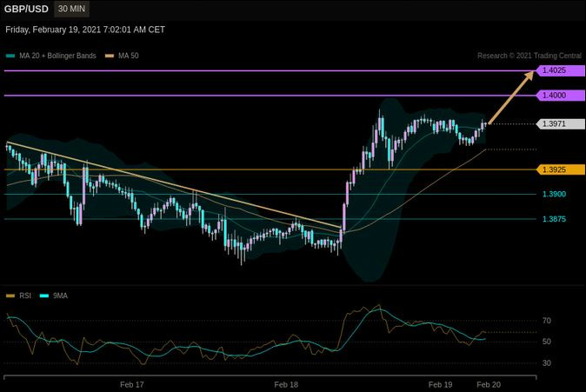
Task: Click the 9MA legend label
Action: [60, 296]
